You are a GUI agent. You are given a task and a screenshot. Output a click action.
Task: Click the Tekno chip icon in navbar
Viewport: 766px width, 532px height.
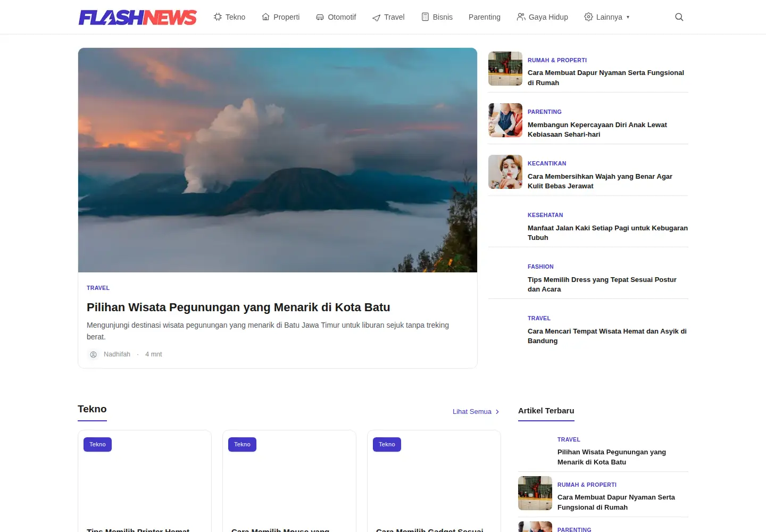218,17
